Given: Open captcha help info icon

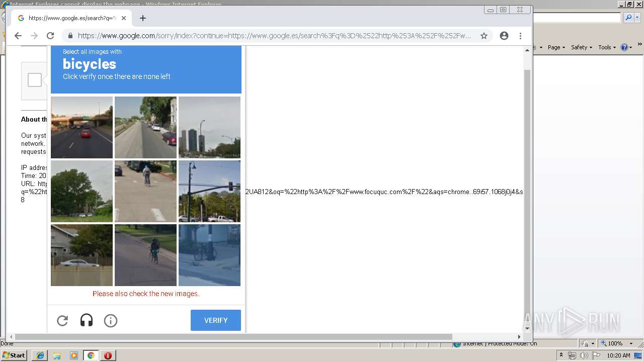Looking at the screenshot, I should point(111,320).
